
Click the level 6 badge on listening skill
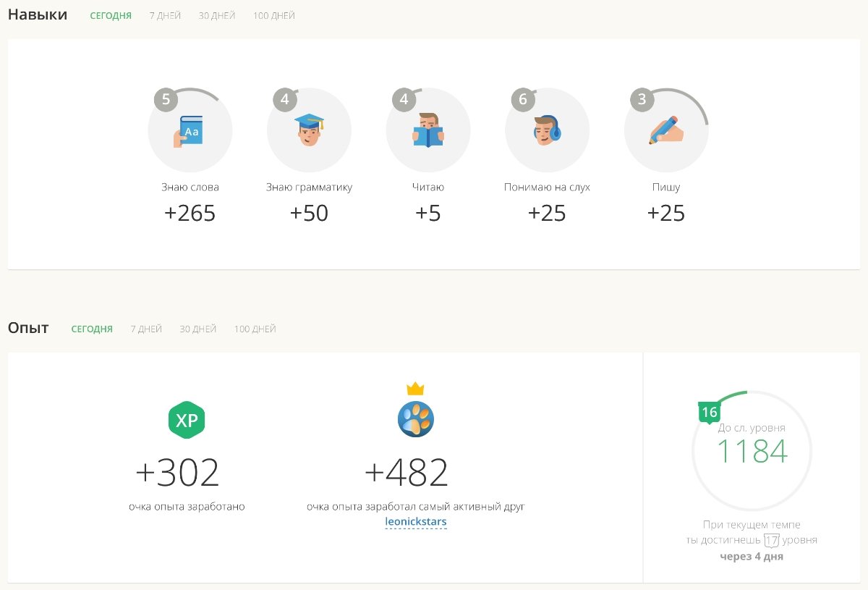click(523, 100)
